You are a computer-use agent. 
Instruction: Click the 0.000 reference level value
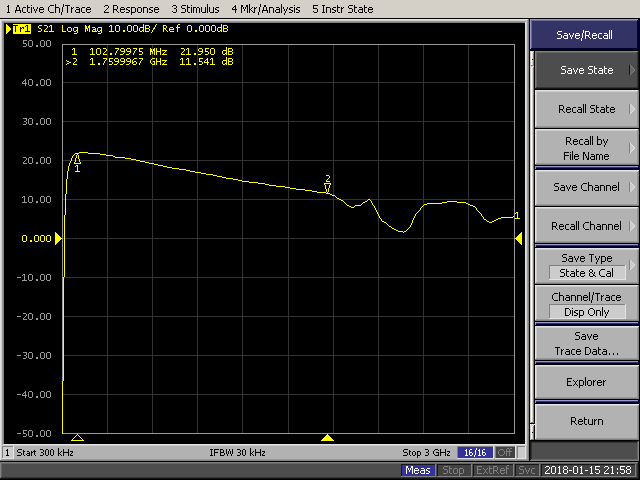[36, 238]
